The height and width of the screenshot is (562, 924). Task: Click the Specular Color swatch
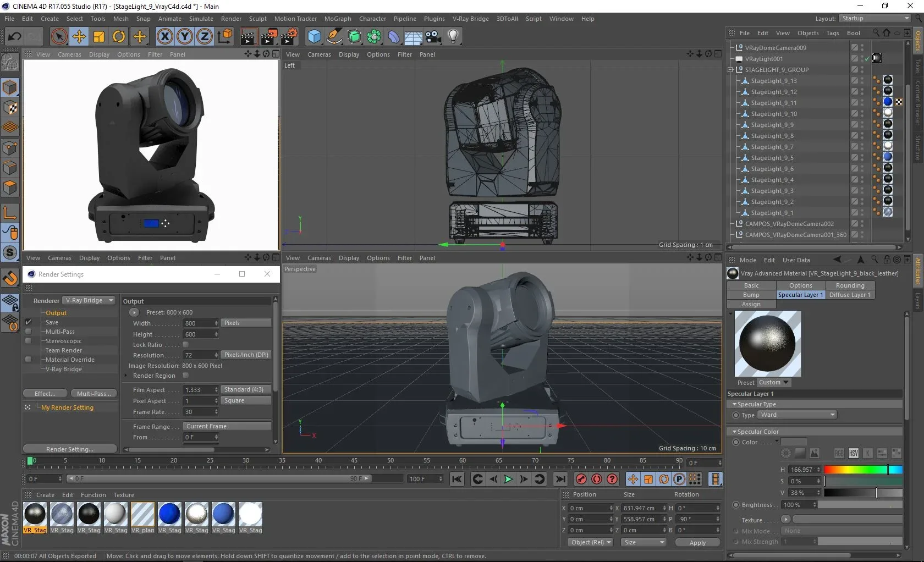794,442
